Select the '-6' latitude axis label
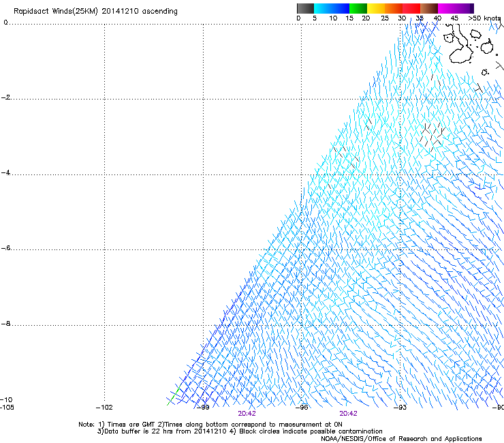The image size is (504, 443). [5, 248]
